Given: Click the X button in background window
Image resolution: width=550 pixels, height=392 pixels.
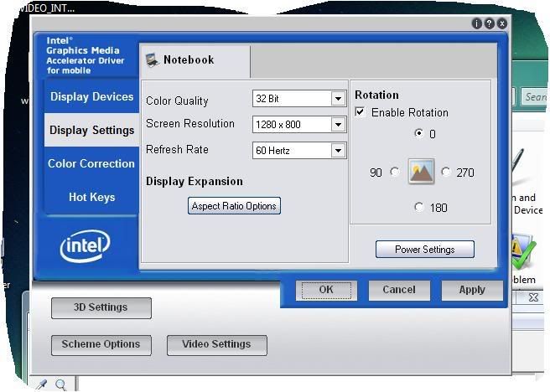Looking at the screenshot, I should [533, 297].
